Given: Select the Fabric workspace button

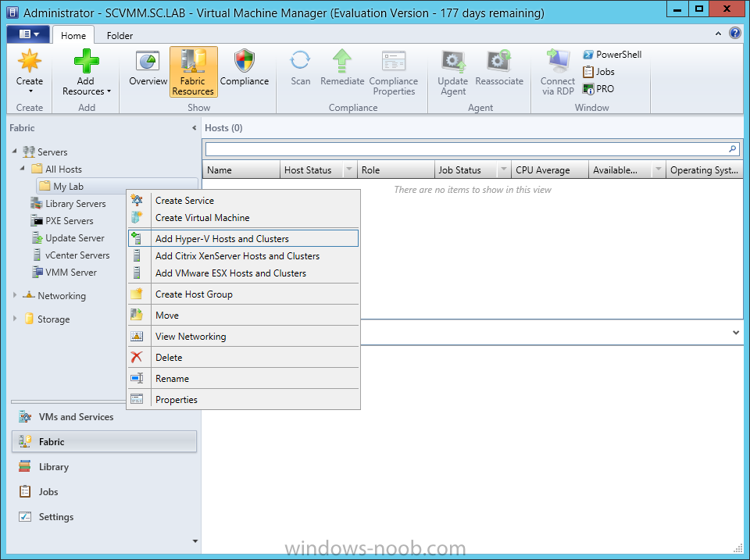Looking at the screenshot, I should [104, 441].
